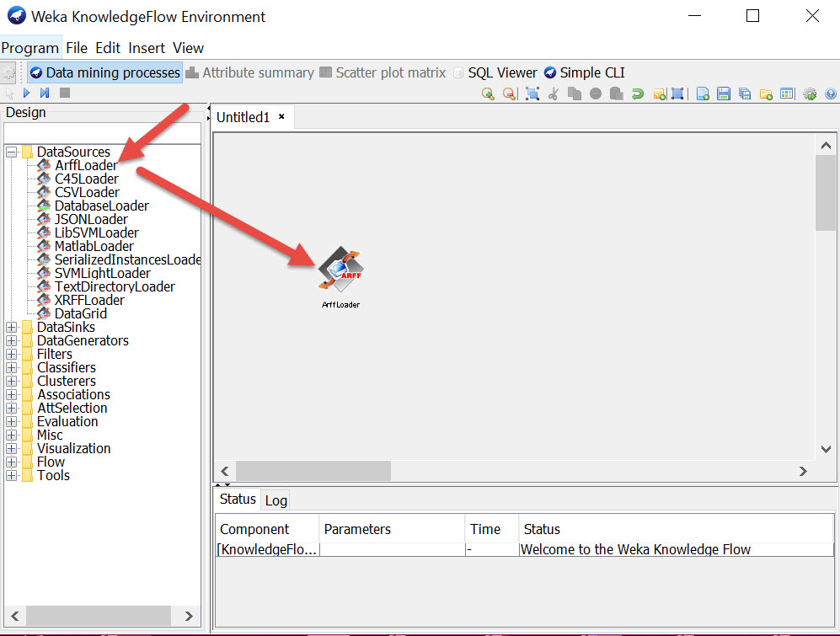Viewport: 840px width, 636px height.
Task: Switch to the Simple CLI perspective
Action: [585, 72]
